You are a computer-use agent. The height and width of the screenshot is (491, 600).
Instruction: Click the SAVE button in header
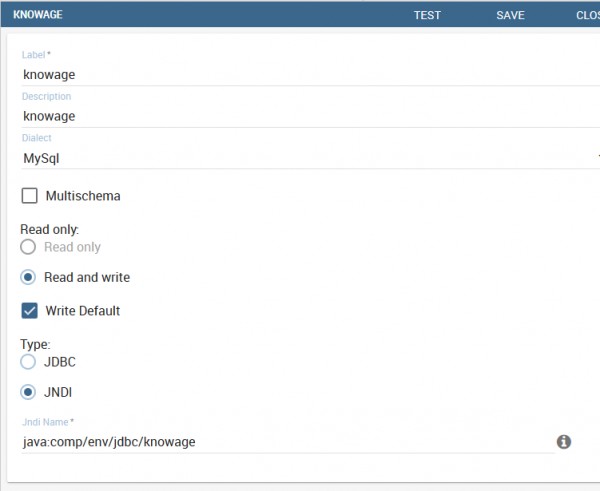[510, 15]
